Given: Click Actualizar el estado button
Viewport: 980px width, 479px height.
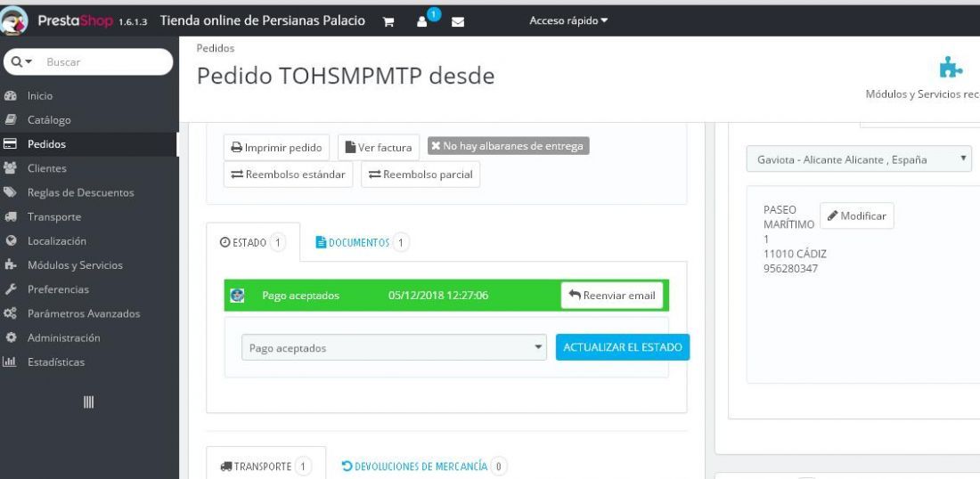Looking at the screenshot, I should (623, 347).
